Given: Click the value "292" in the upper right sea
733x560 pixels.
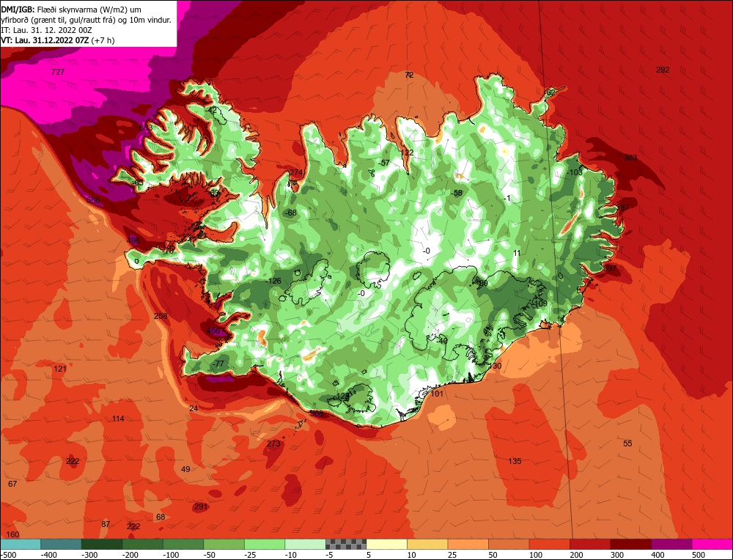Looking at the screenshot, I should (663, 70).
